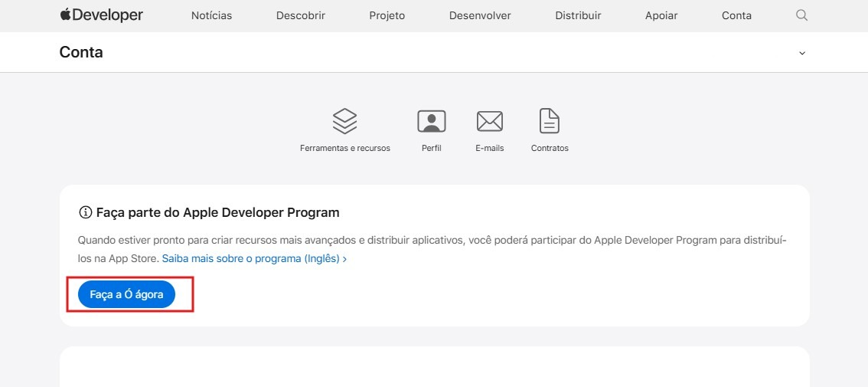Open the Perfil portrait icon
Screen dimensions: 868x387
click(x=432, y=121)
